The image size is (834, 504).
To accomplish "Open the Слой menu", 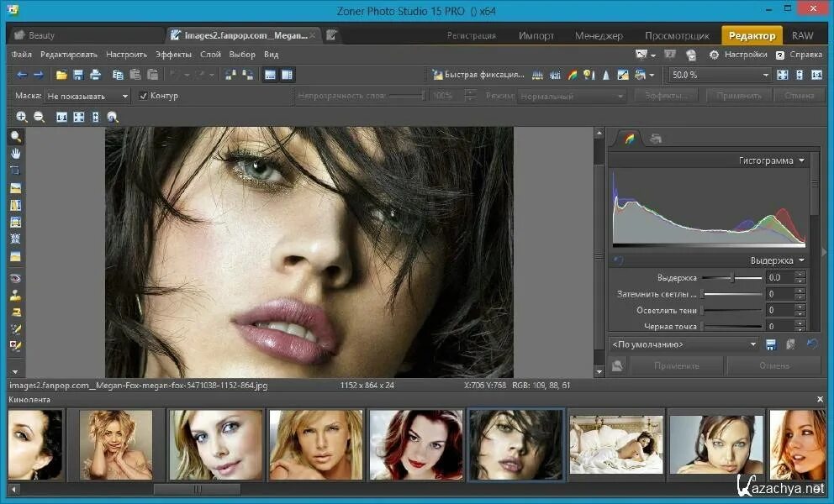I will tap(211, 55).
